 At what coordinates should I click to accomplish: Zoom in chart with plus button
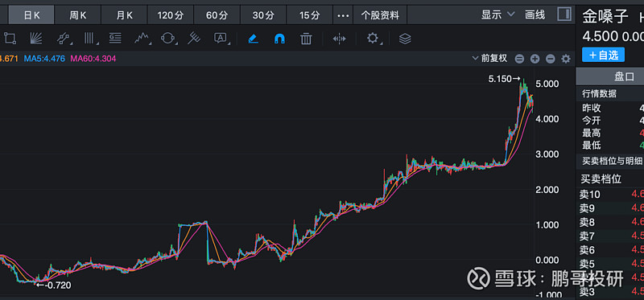pyautogui.click(x=535, y=59)
